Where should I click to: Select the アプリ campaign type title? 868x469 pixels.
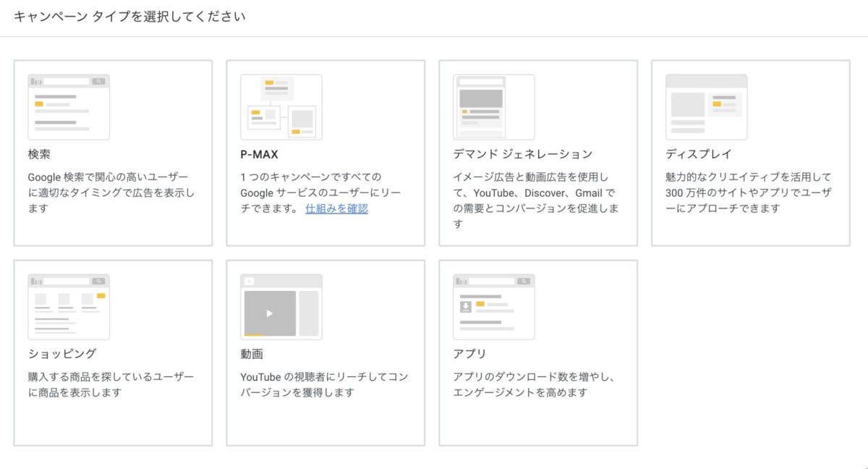click(470, 354)
